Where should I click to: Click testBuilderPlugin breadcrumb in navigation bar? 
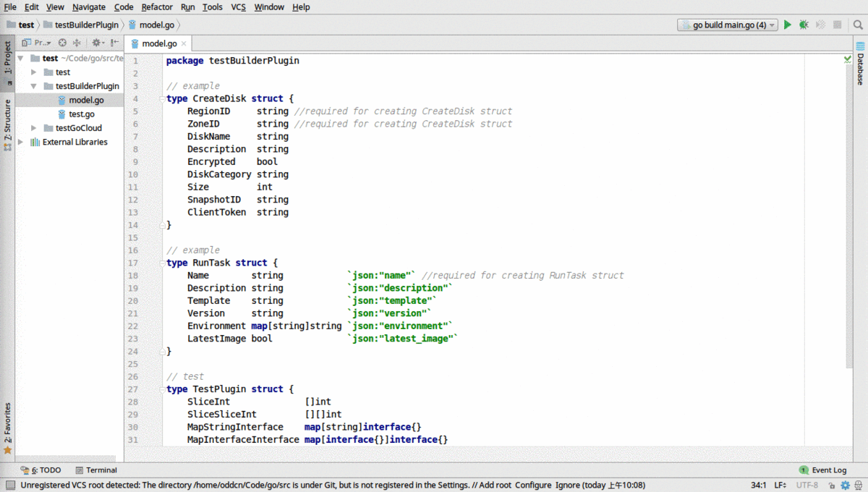[81, 25]
